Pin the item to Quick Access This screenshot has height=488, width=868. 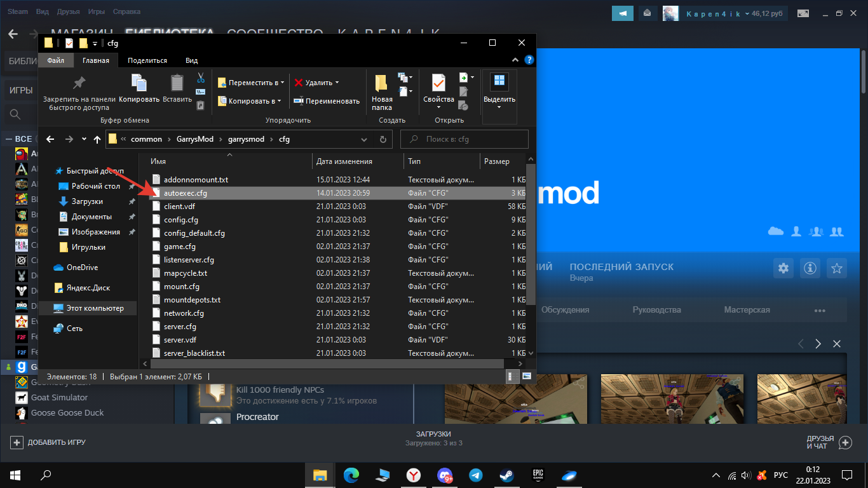(x=79, y=93)
